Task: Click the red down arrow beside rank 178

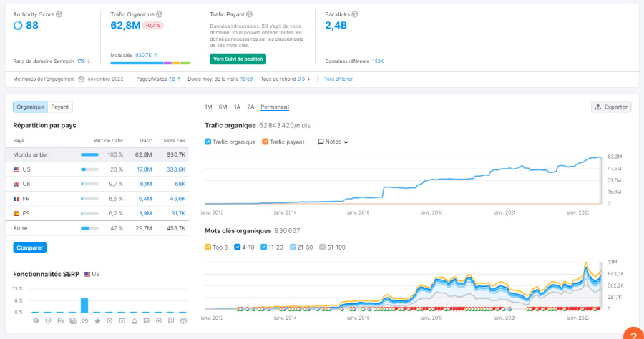Action: [x=89, y=62]
